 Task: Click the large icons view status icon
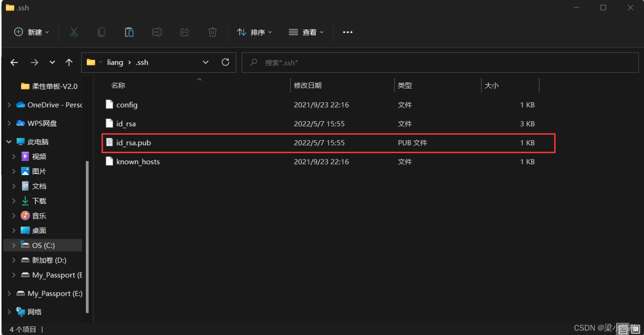(635, 329)
